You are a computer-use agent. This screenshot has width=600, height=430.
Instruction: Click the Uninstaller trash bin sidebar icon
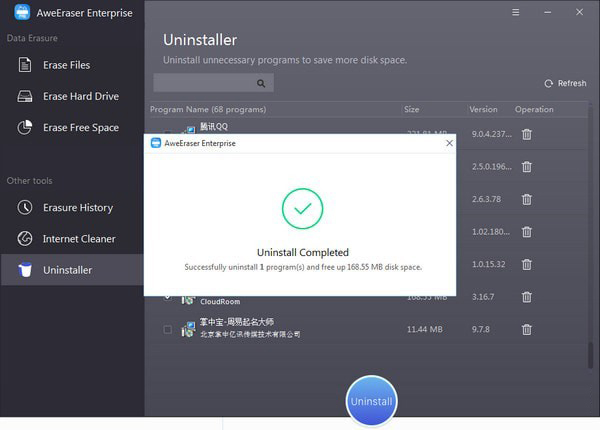pos(25,270)
